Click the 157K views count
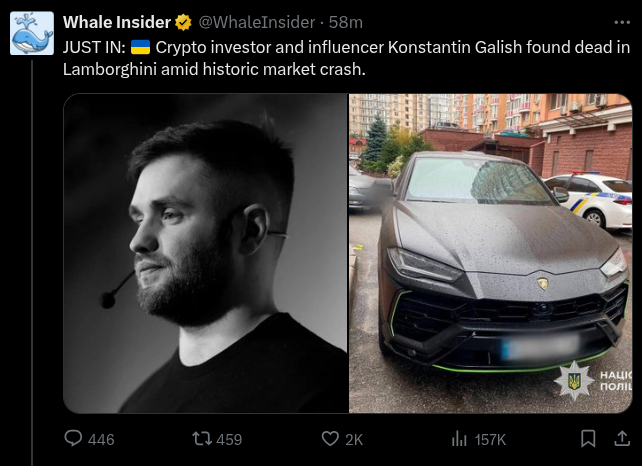 (490, 439)
